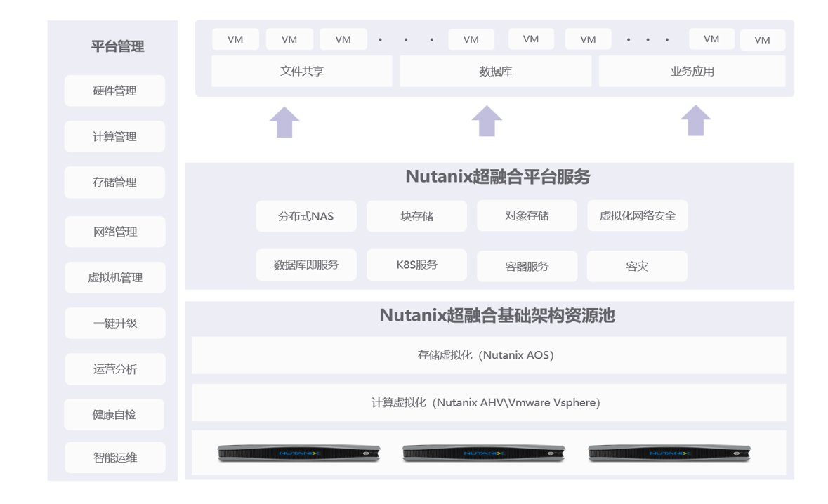Click the Nutanix超融合平台服务 title
828x504 pixels.
click(x=498, y=177)
